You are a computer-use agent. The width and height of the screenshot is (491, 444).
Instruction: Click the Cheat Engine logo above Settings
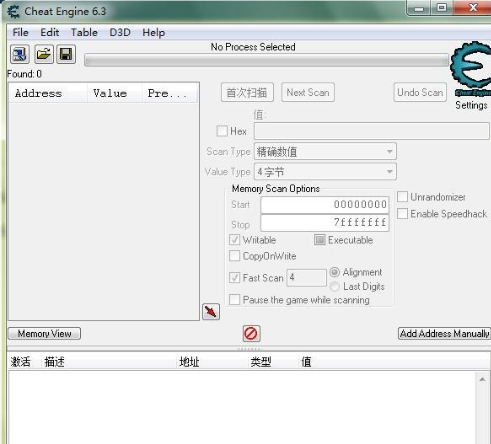(x=471, y=69)
